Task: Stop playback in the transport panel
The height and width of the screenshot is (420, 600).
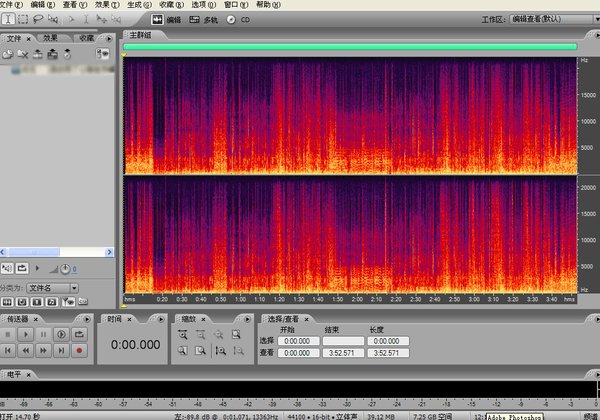Action: [x=8, y=334]
